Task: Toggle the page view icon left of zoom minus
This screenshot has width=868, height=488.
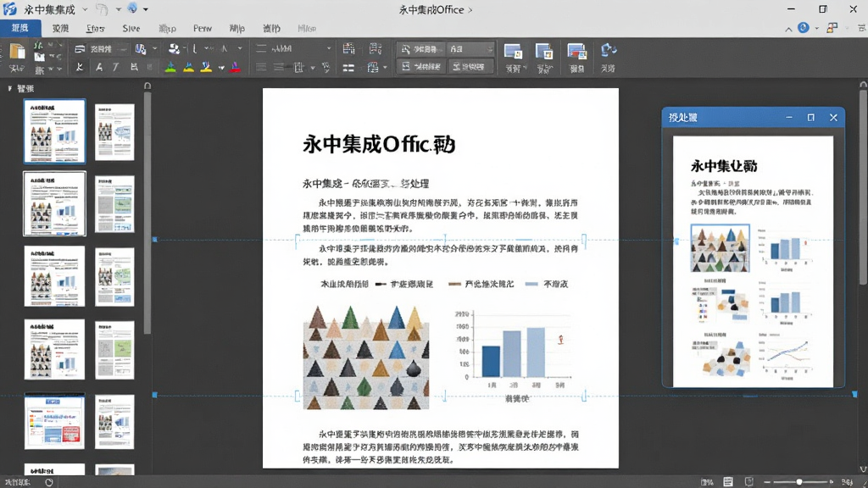Action: (748, 482)
